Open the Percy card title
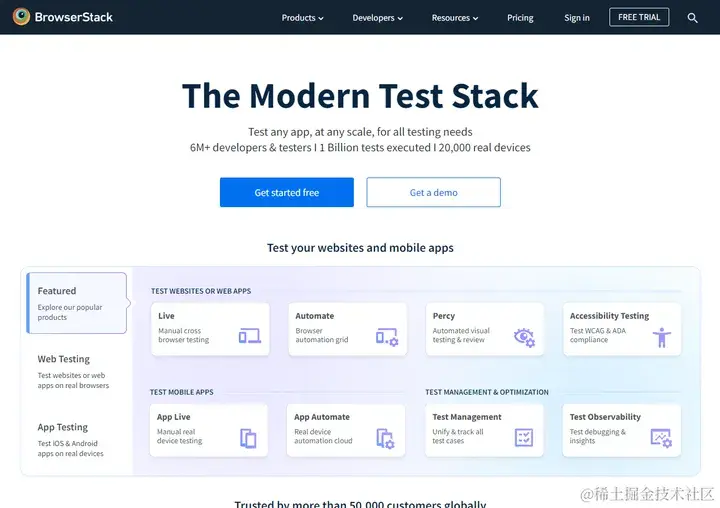The height and width of the screenshot is (508, 720). (x=444, y=316)
